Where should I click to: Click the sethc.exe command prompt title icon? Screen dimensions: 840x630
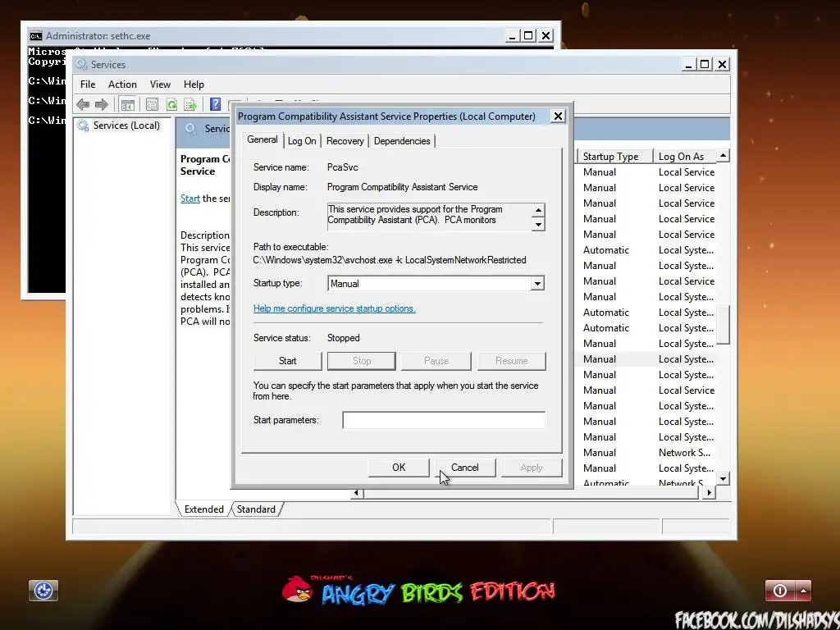pos(36,36)
